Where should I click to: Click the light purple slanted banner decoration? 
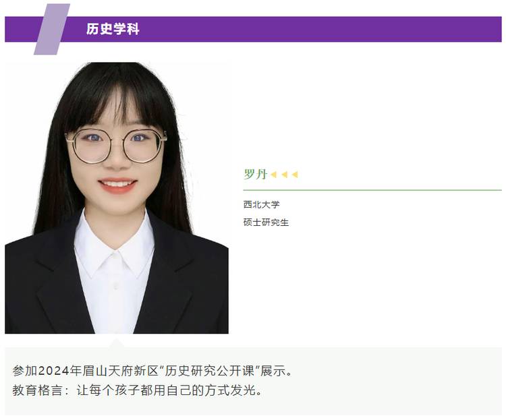pyautogui.click(x=52, y=29)
